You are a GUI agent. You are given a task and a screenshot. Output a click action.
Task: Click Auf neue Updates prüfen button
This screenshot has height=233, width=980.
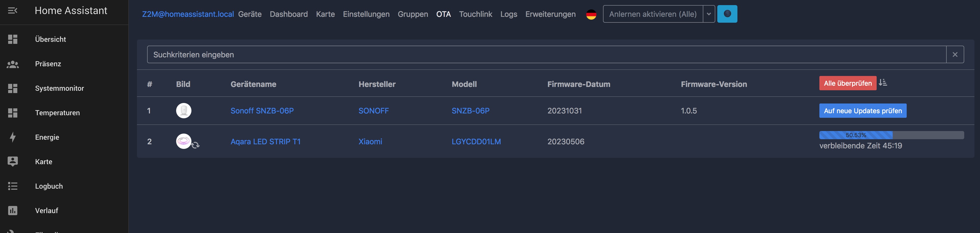862,111
